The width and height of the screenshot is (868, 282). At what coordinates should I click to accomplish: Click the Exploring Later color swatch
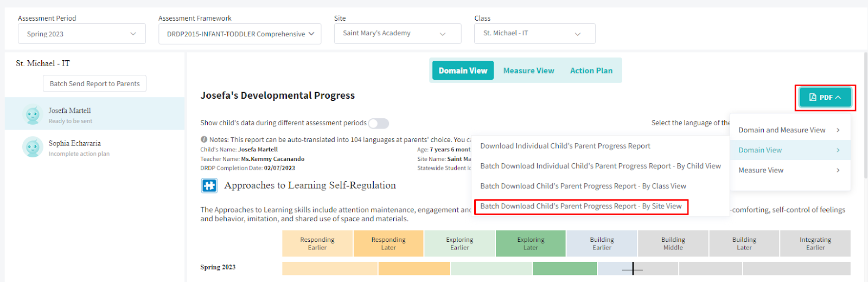click(x=531, y=243)
